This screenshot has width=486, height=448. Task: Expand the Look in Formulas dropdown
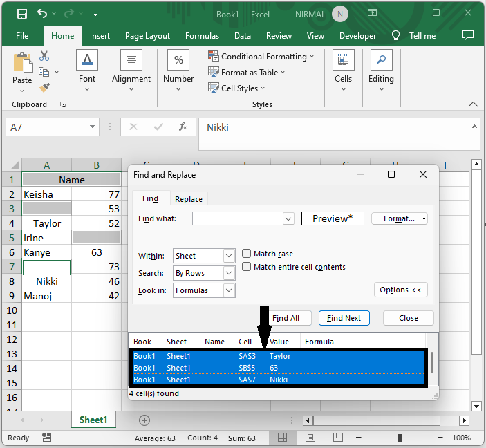(230, 290)
